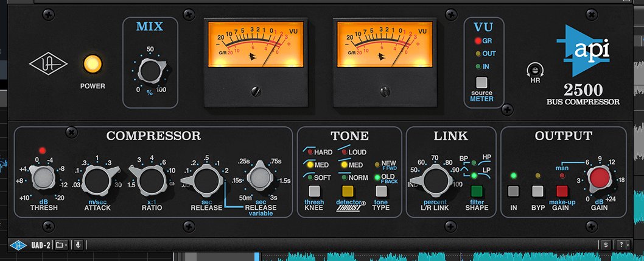The image size is (644, 261).
Task: Click the right VU meter adjustment screw
Action: (x=385, y=91)
